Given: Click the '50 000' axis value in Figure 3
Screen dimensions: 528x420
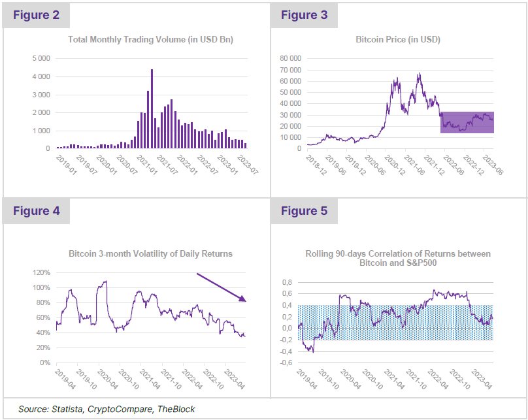Looking at the screenshot, I should click(x=290, y=92).
